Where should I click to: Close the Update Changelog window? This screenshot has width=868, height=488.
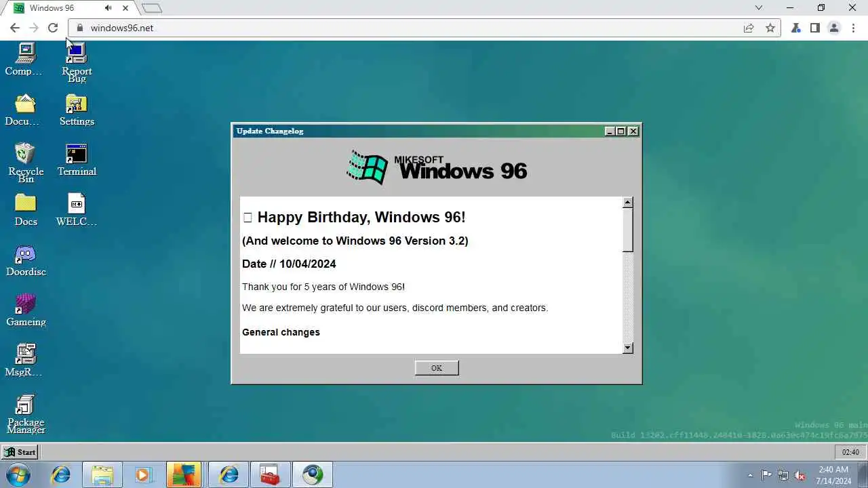click(x=633, y=131)
